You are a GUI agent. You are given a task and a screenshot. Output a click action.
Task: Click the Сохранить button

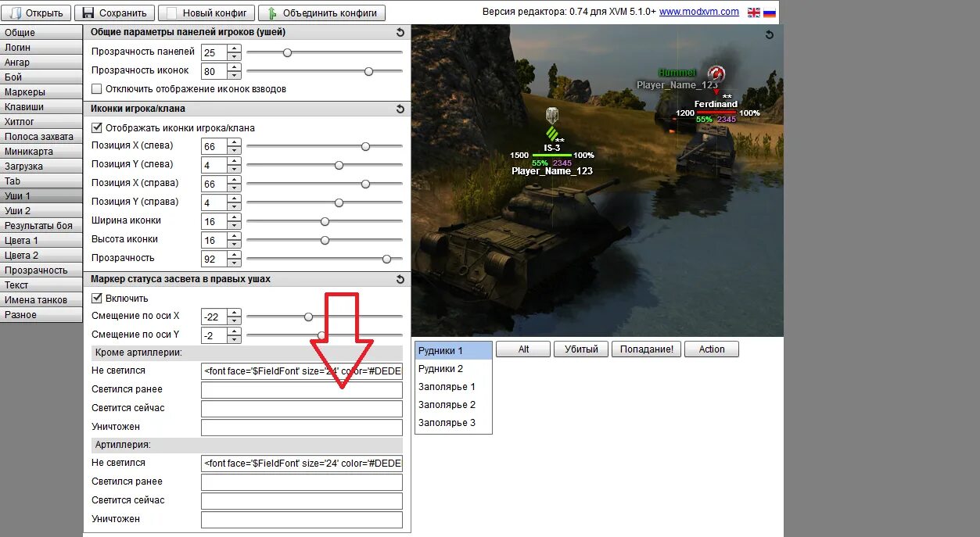[x=114, y=13]
